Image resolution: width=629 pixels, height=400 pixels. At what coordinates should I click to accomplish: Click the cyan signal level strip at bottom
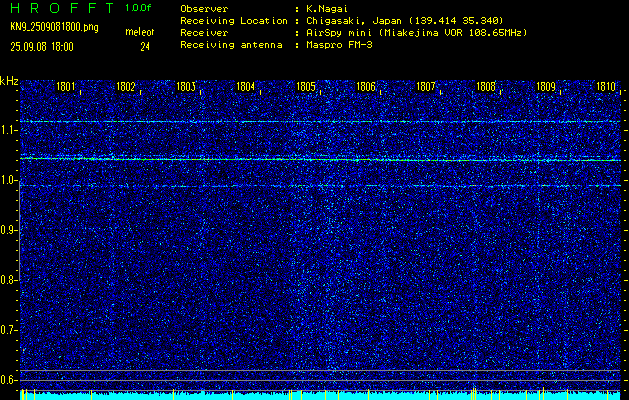[x=320, y=396]
